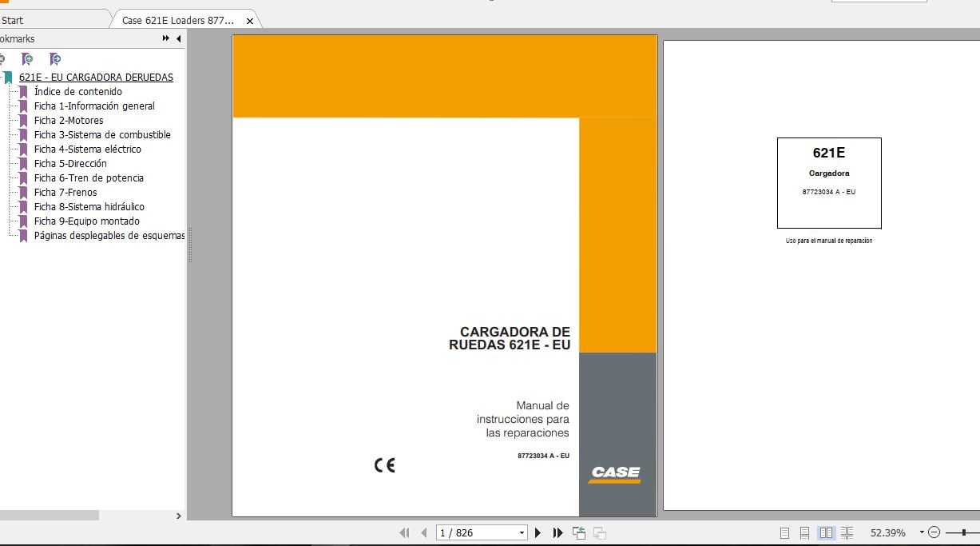The width and height of the screenshot is (980, 546).
Task: Add a new bookmark with the plus bookmark icon
Action: click(x=28, y=59)
